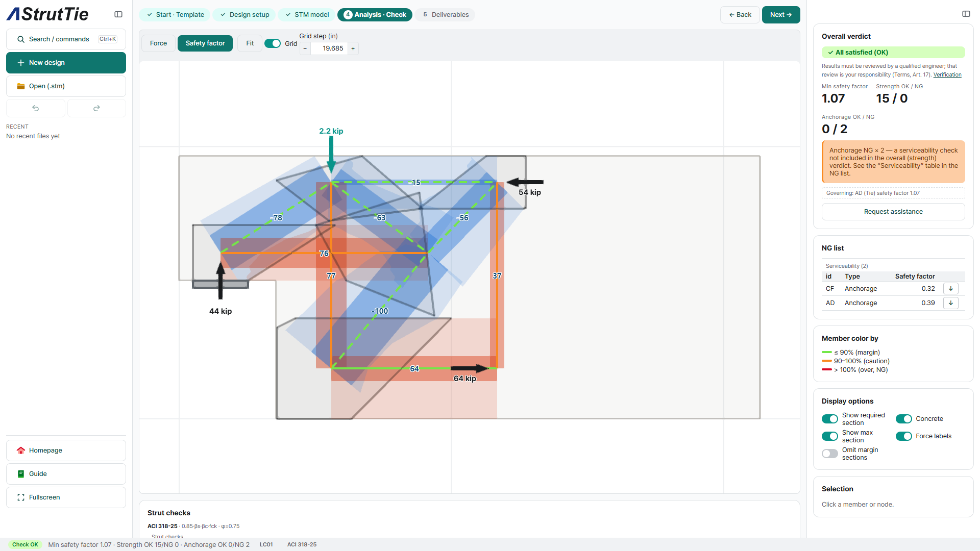The width and height of the screenshot is (980, 551).
Task: Select the Safety factor view
Action: (205, 43)
